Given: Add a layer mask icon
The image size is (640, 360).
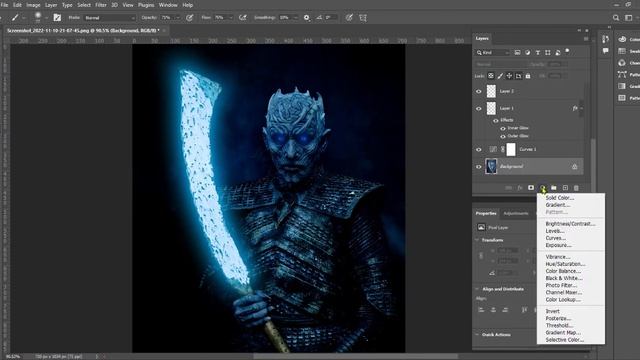Looking at the screenshot, I should (x=531, y=188).
